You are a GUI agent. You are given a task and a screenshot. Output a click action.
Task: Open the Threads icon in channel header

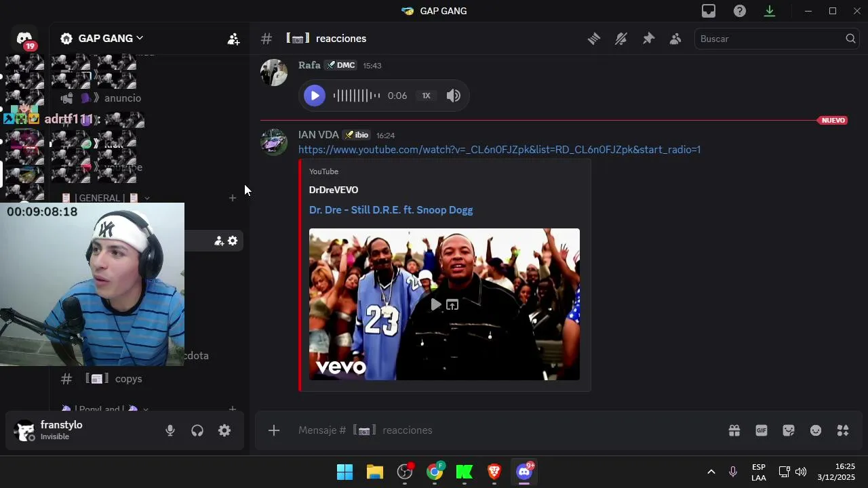click(x=594, y=39)
